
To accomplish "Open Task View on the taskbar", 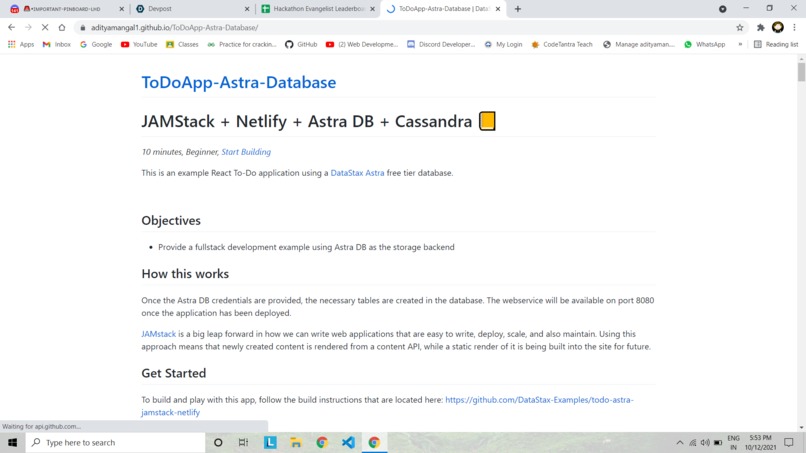I will point(244,442).
